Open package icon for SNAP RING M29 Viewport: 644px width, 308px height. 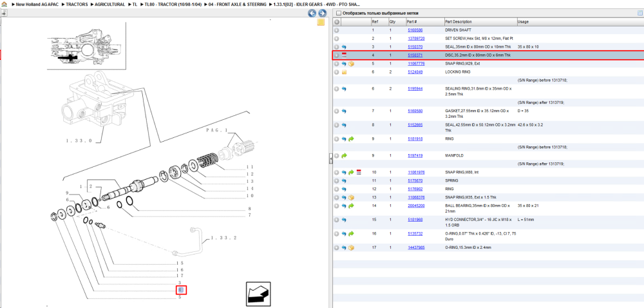pyautogui.click(x=351, y=64)
